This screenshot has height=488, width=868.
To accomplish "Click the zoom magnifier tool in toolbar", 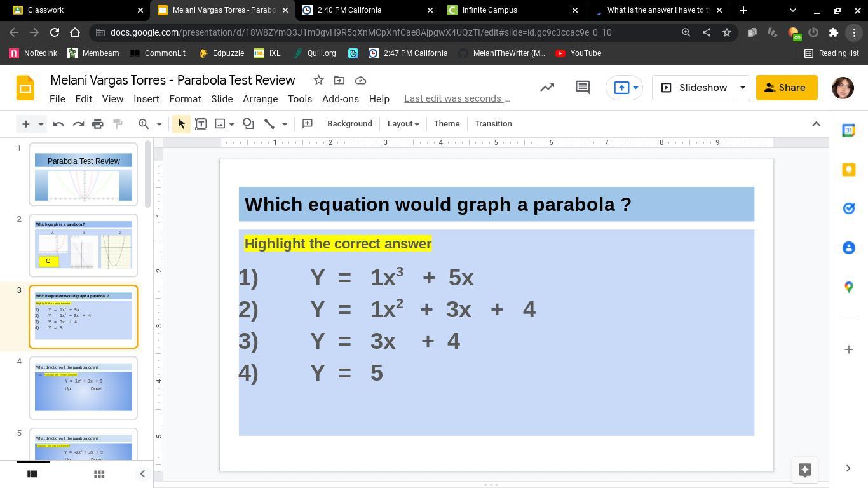I will click(x=144, y=124).
